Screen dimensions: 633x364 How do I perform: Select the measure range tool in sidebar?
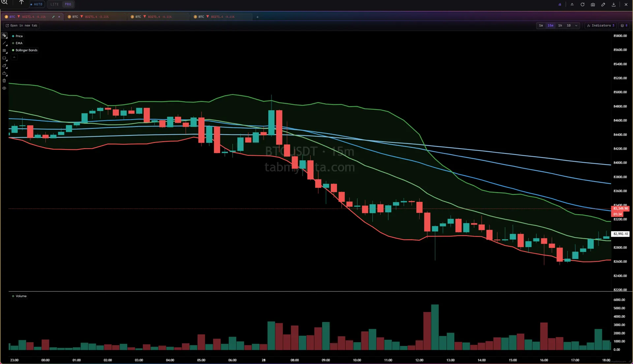pos(4,74)
